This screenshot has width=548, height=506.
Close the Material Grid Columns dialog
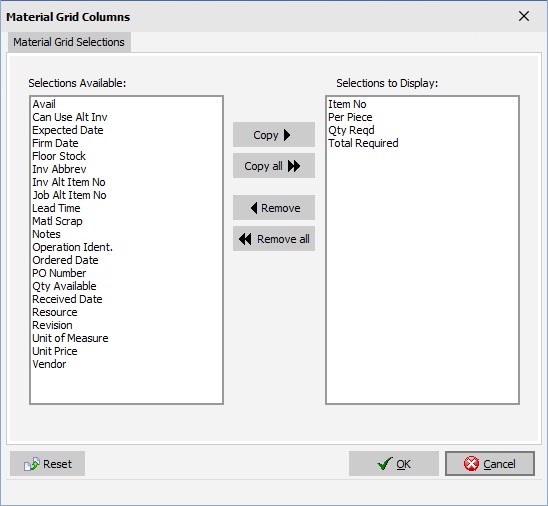(x=524, y=16)
